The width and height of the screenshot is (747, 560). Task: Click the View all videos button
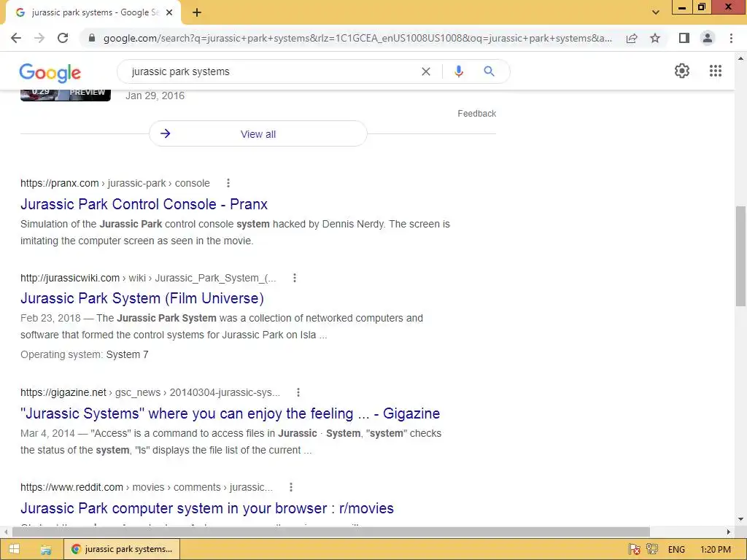point(258,134)
